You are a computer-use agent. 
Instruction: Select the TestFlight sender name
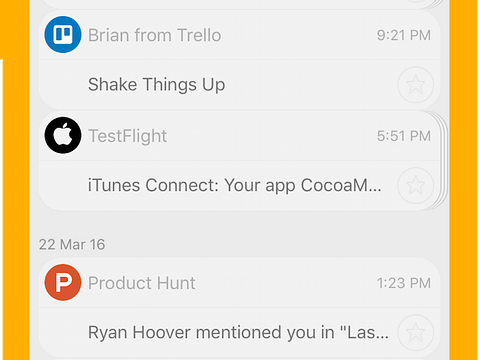click(x=127, y=136)
